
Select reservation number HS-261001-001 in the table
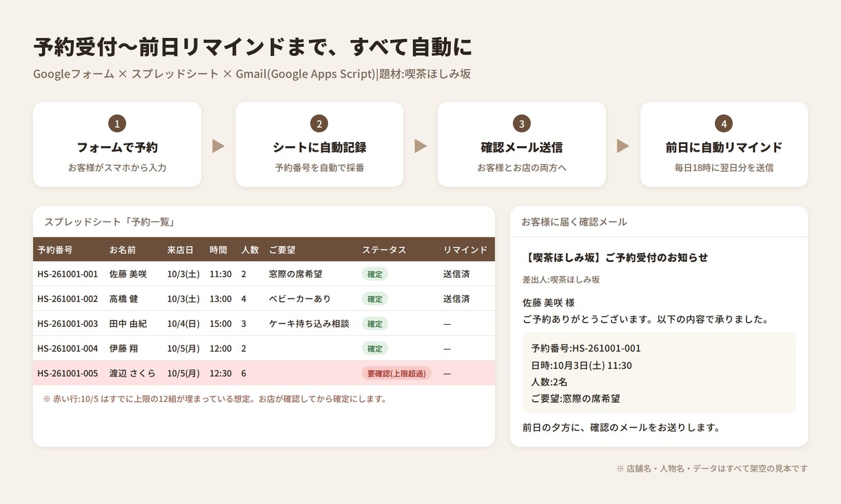click(68, 274)
